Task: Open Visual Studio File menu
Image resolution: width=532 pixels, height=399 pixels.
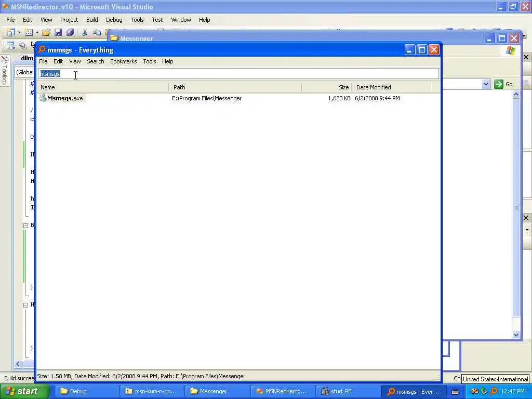Action: click(x=10, y=20)
